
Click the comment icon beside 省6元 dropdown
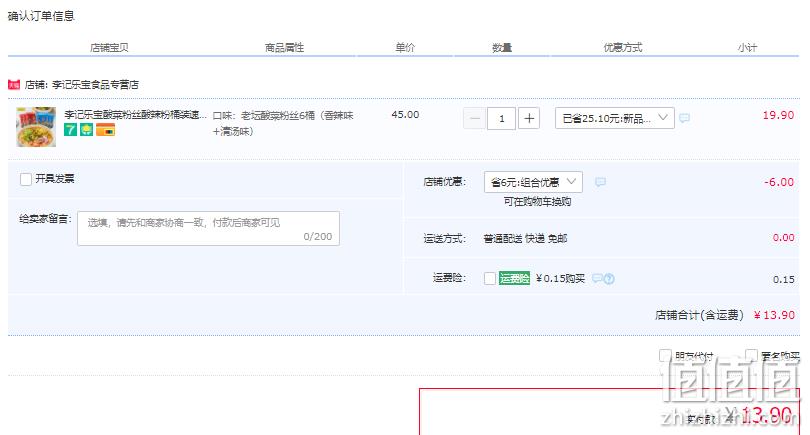(600, 182)
